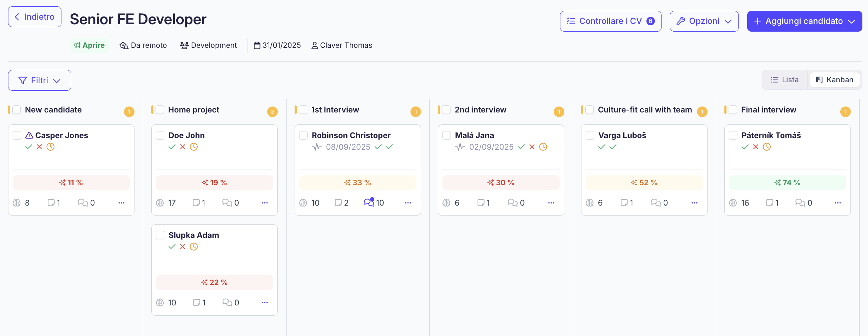868x336 pixels.
Task: Open three-dot menu on Slupka Adam card
Action: pyautogui.click(x=264, y=303)
